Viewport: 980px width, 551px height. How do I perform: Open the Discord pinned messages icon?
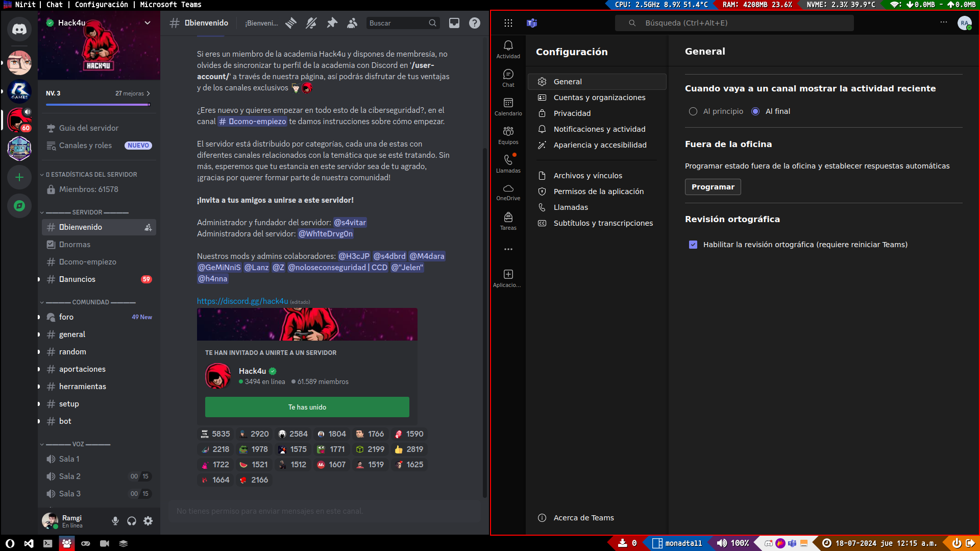[x=332, y=23]
